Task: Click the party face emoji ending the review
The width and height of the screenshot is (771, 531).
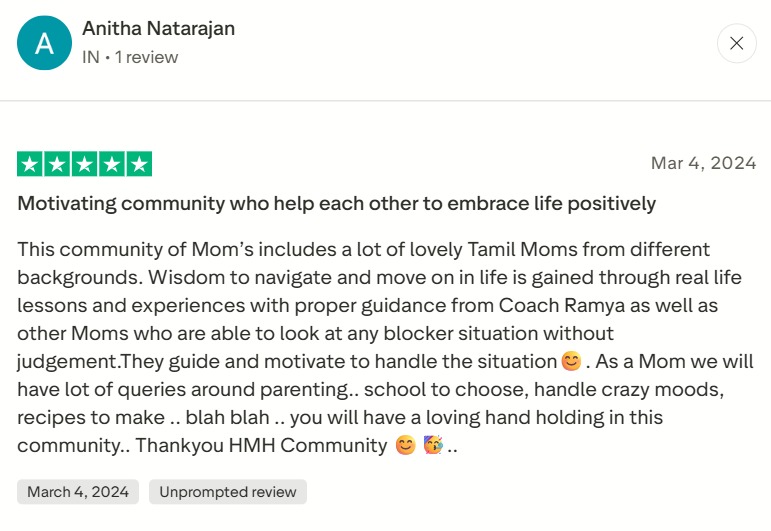Action: 433,445
